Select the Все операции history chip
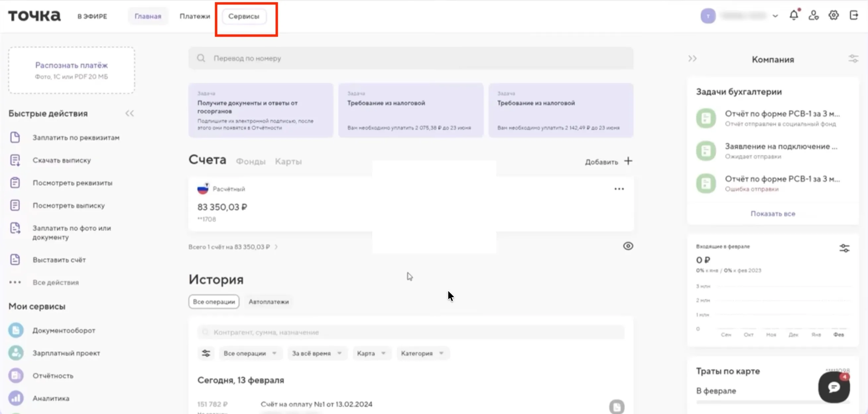 (x=214, y=302)
